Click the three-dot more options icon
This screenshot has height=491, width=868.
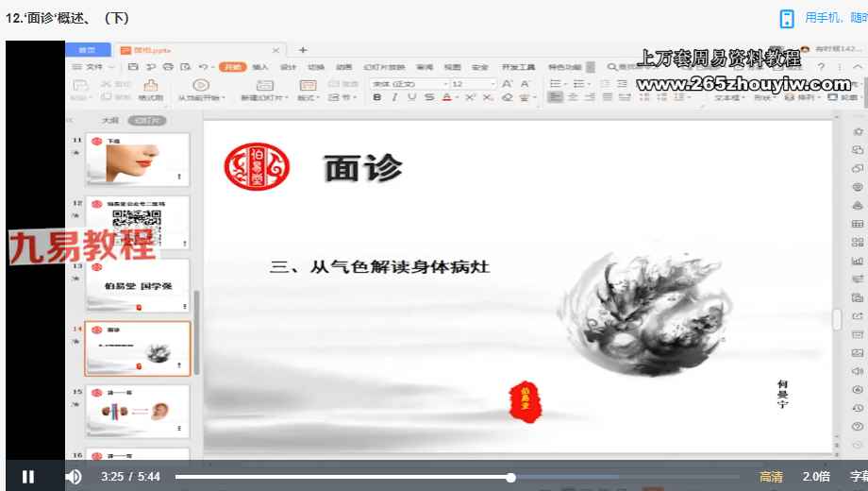839,66
